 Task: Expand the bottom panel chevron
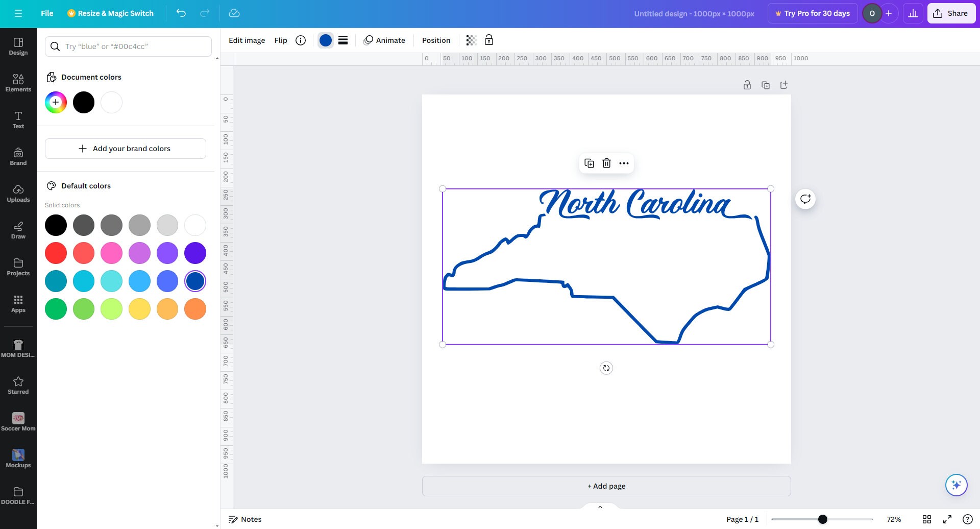coord(600,507)
